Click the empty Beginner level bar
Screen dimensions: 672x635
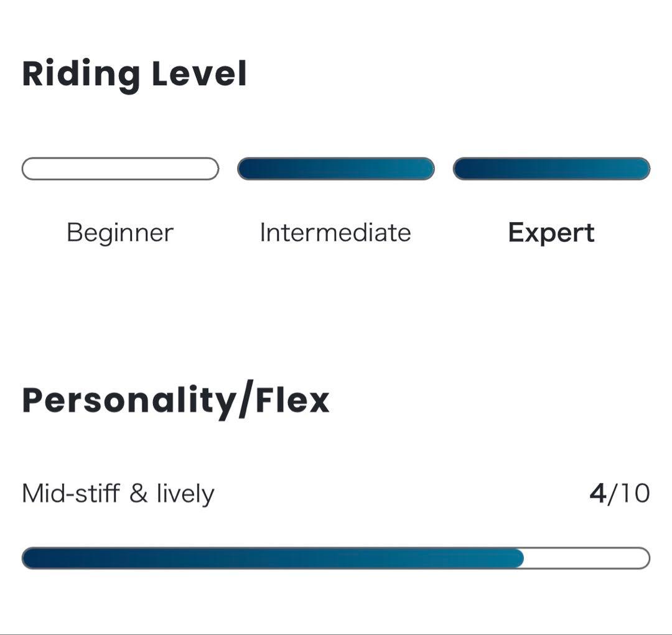coord(120,169)
